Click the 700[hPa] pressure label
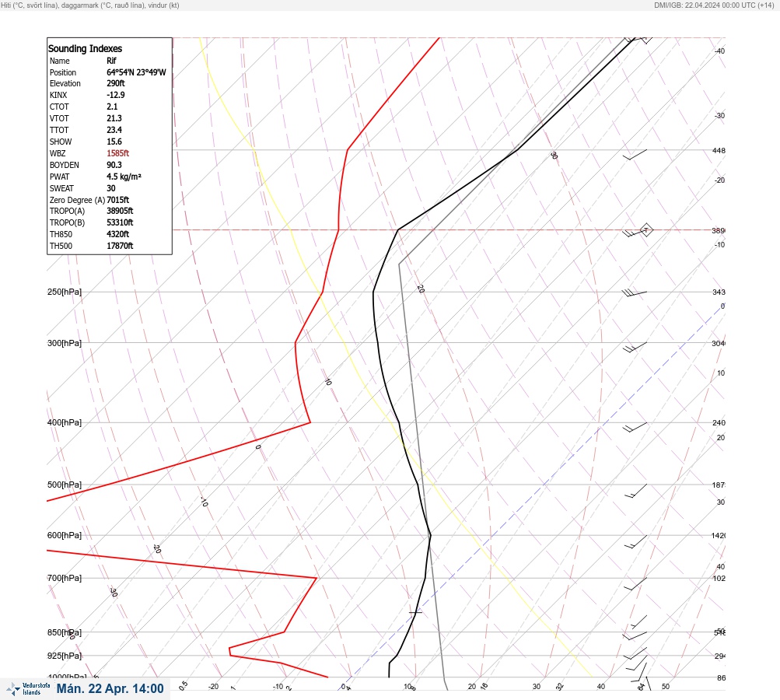The image size is (780, 700). tap(65, 578)
